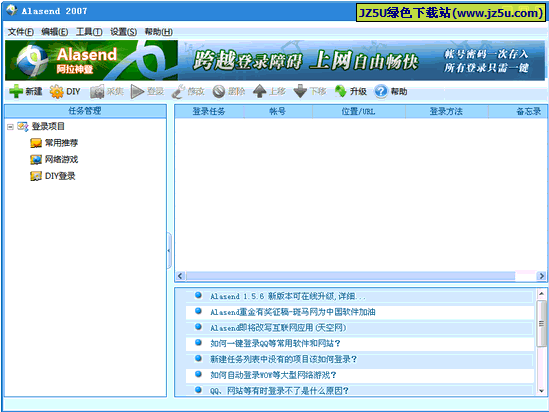This screenshot has height=412, width=549.
Task: Click news list scrollbar down arrow
Action: click(541, 391)
